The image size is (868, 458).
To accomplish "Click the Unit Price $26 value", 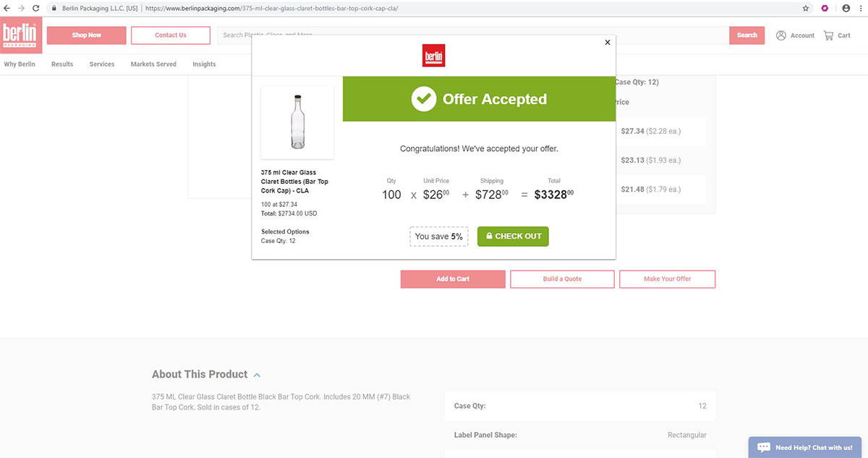I will [x=437, y=194].
